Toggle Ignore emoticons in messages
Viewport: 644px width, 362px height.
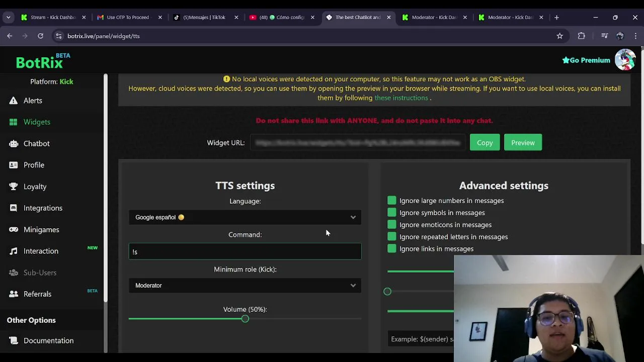(x=392, y=225)
